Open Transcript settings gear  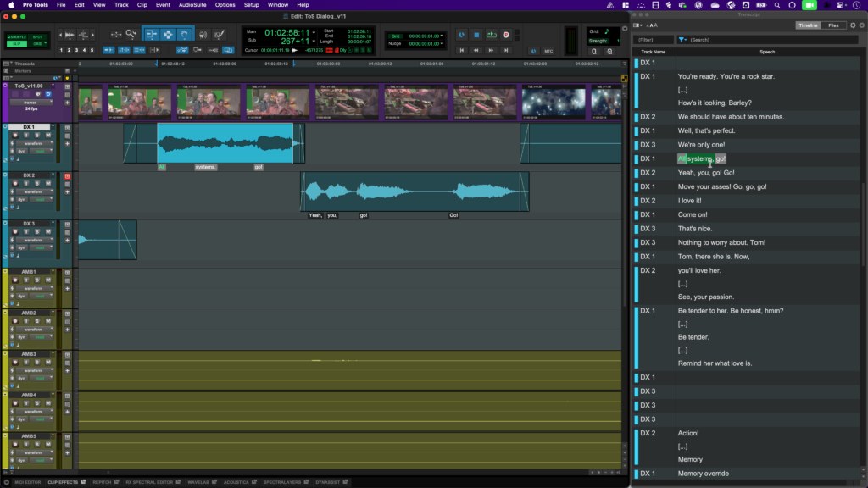click(x=853, y=25)
